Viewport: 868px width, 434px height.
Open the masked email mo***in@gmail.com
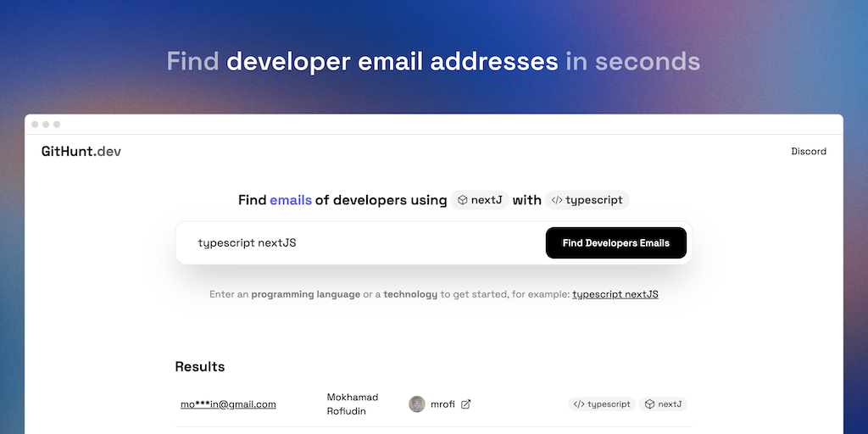[228, 404]
